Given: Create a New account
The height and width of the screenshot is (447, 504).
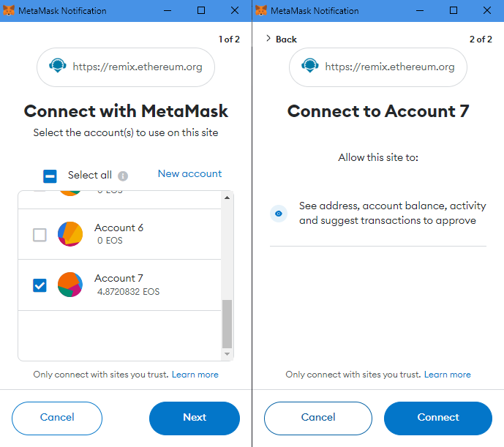Looking at the screenshot, I should pyautogui.click(x=189, y=173).
